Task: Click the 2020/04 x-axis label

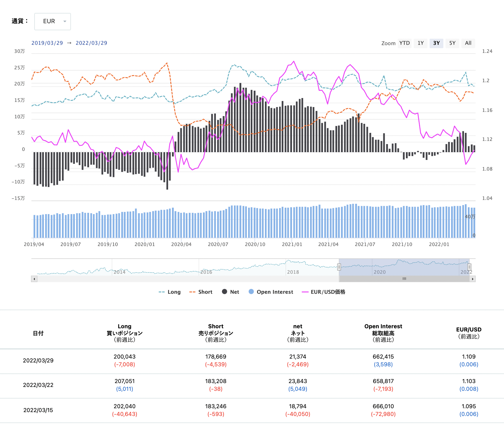Action: coord(181,244)
